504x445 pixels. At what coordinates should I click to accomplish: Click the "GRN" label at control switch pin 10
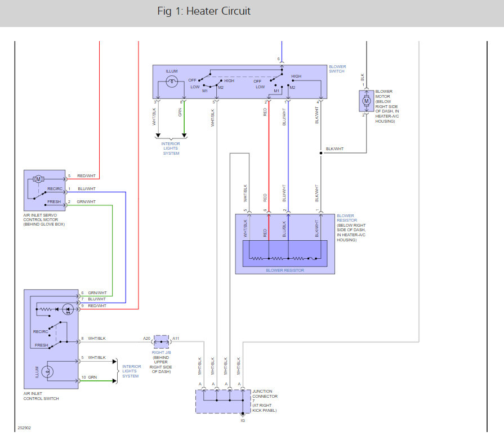pyautogui.click(x=92, y=377)
